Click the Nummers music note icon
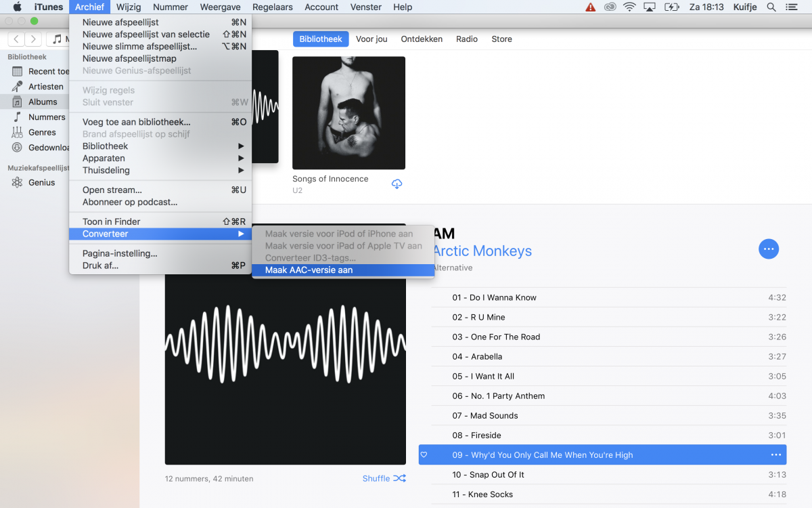Image resolution: width=812 pixels, height=508 pixels. click(x=17, y=117)
